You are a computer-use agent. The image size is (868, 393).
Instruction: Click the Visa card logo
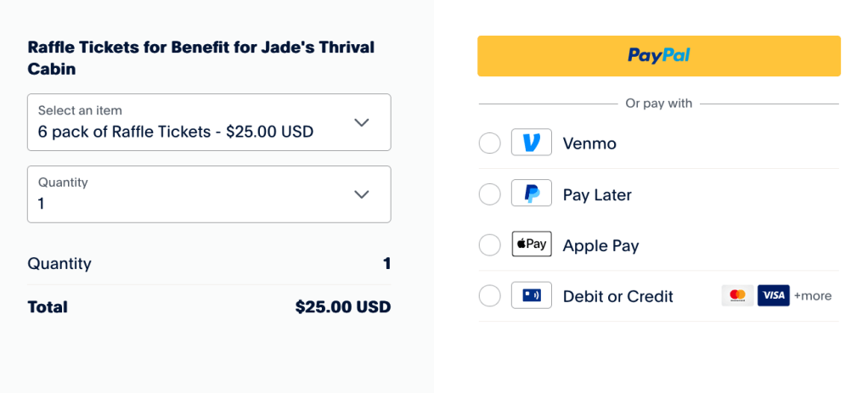[x=773, y=295]
